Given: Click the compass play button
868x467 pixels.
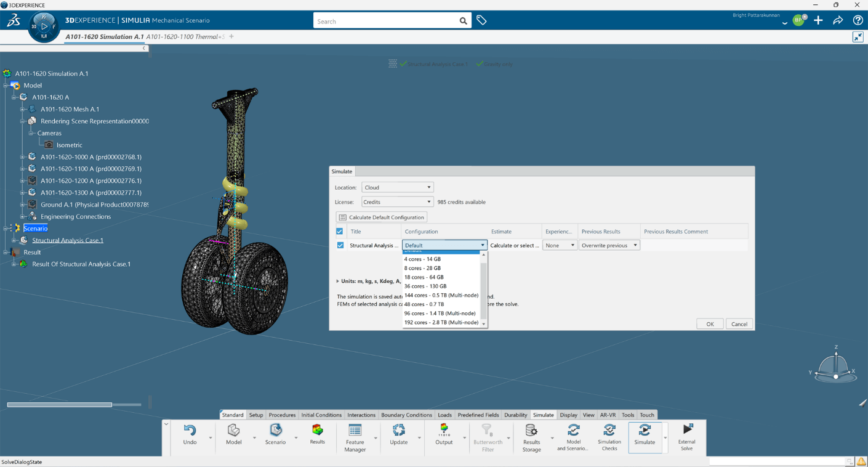Looking at the screenshot, I should 44,26.
